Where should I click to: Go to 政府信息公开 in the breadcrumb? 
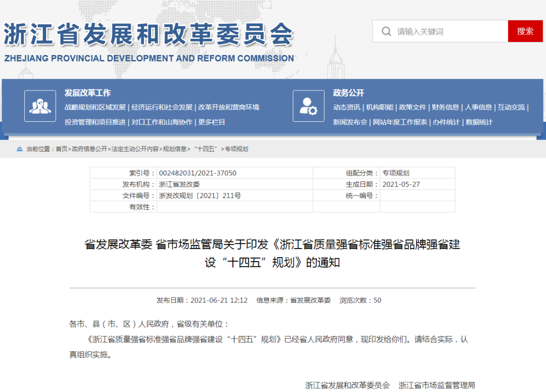coord(89,149)
